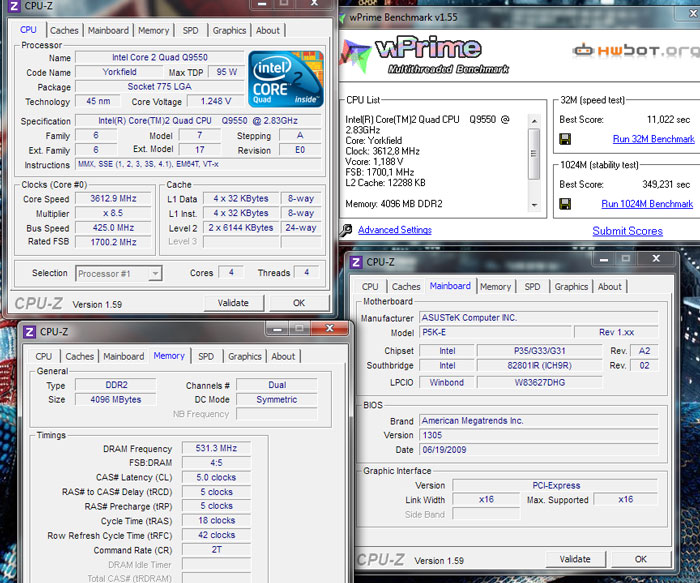Screen dimensions: 700x583
Task: Click the Rated FSB value 1700.2 MHz
Action: pos(113,242)
